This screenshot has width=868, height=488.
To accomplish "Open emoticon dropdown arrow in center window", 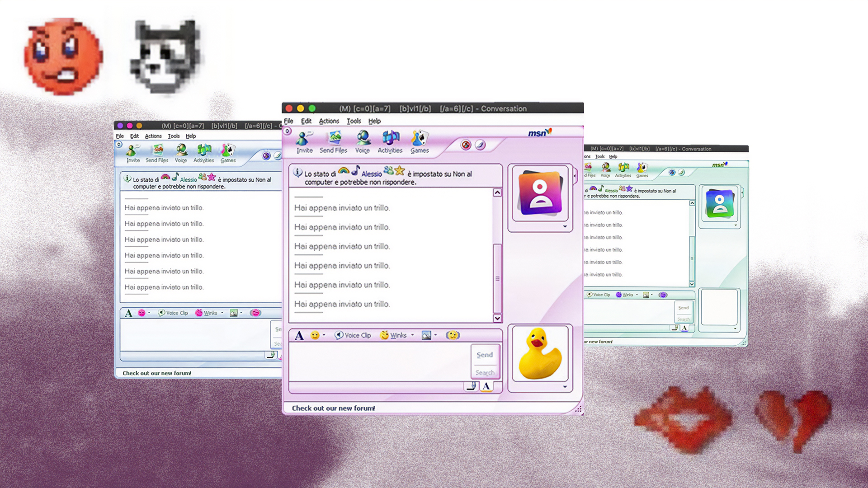I will (324, 335).
